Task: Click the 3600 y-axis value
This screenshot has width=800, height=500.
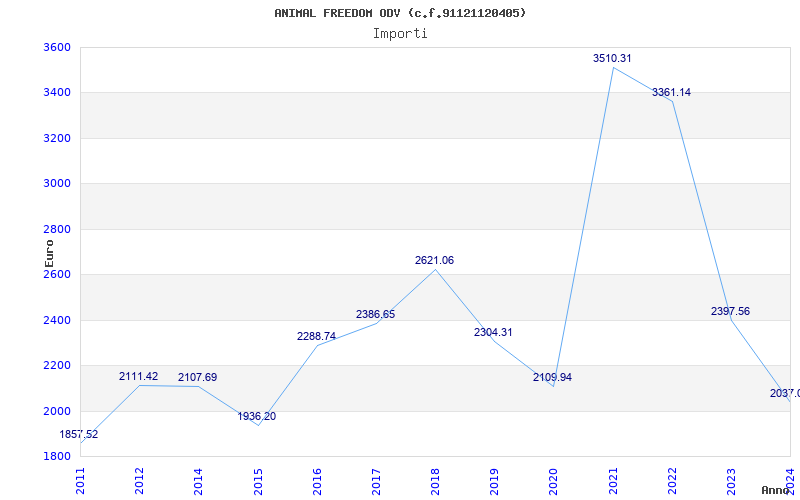Action: 57,47
